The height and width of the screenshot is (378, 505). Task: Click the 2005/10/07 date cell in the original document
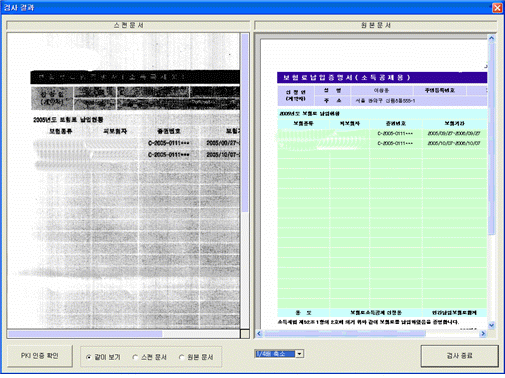(x=454, y=143)
